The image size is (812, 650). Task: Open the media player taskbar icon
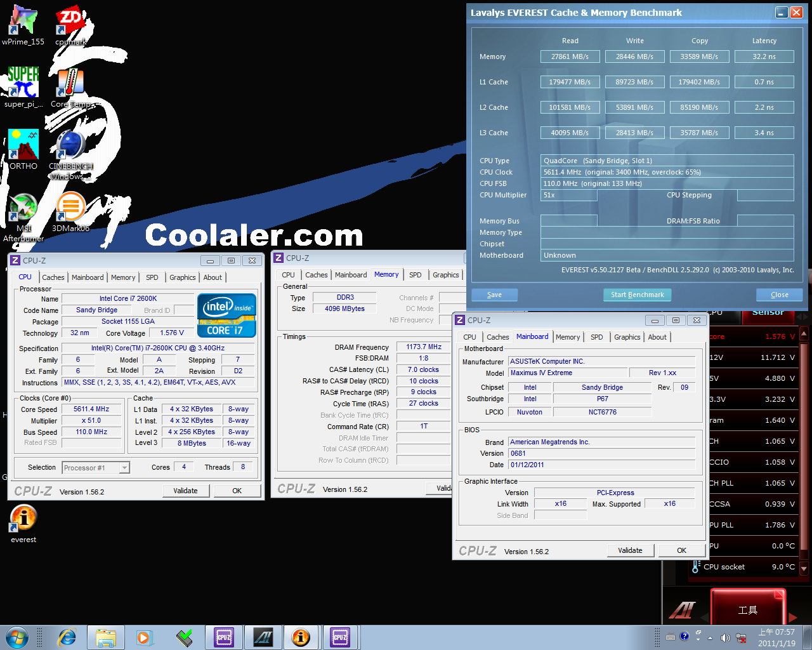[145, 637]
